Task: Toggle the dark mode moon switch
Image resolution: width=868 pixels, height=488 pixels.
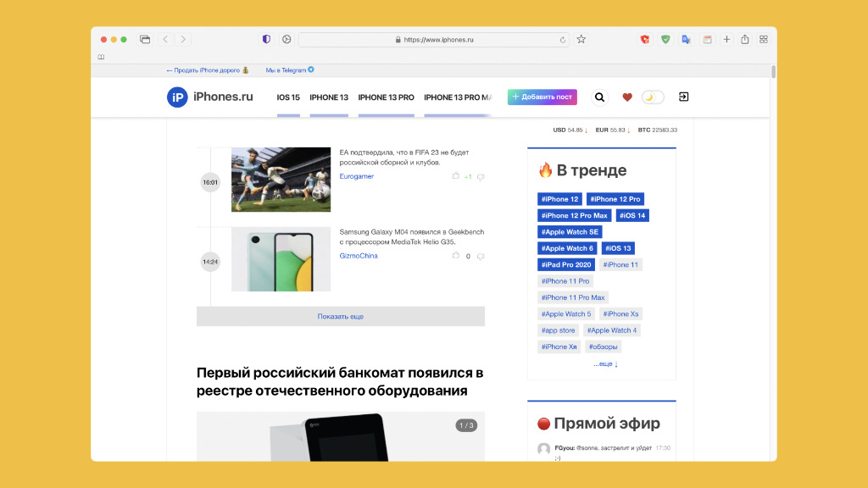Action: (652, 97)
